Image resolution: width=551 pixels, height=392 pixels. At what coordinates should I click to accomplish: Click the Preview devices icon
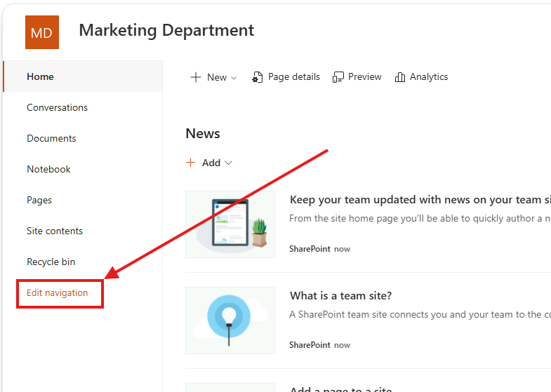pos(338,77)
